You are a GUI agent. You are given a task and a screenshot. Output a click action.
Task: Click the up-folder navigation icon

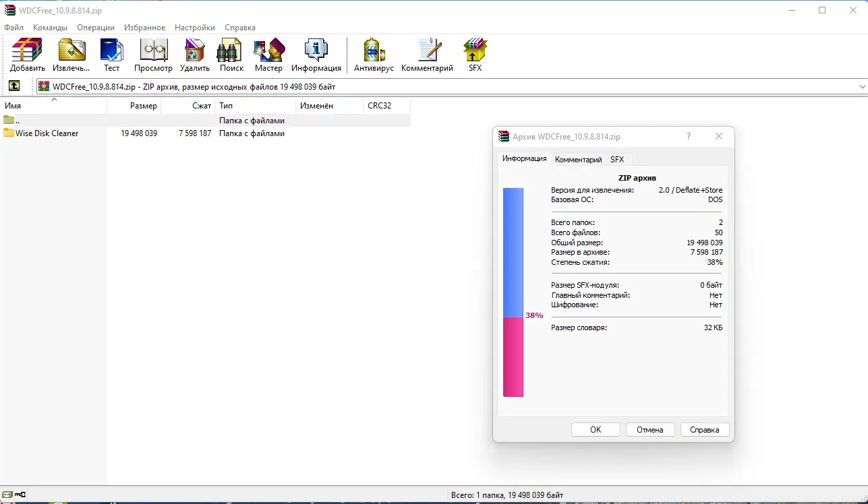[14, 86]
